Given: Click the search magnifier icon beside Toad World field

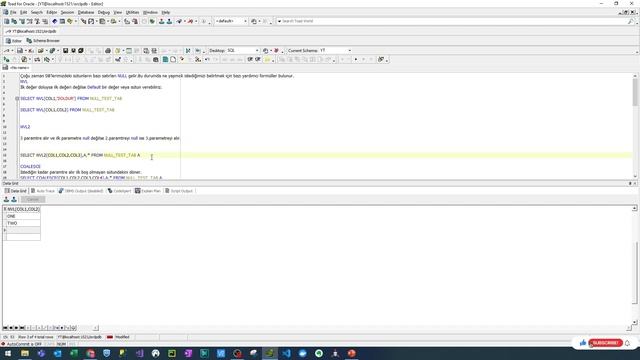Looking at the screenshot, I should (631, 21).
